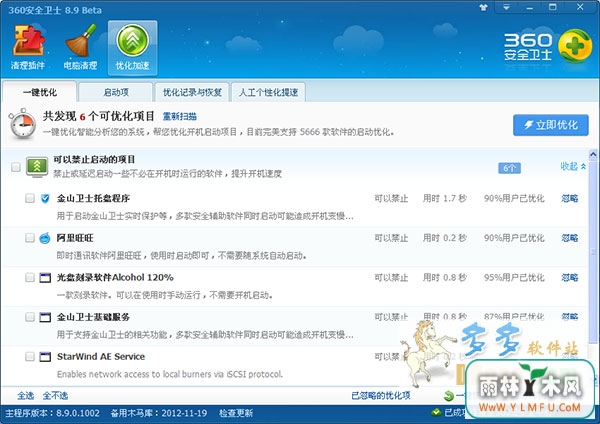Click the StarWind AE Service item name
Image resolution: width=600 pixels, height=424 pixels.
point(101,357)
